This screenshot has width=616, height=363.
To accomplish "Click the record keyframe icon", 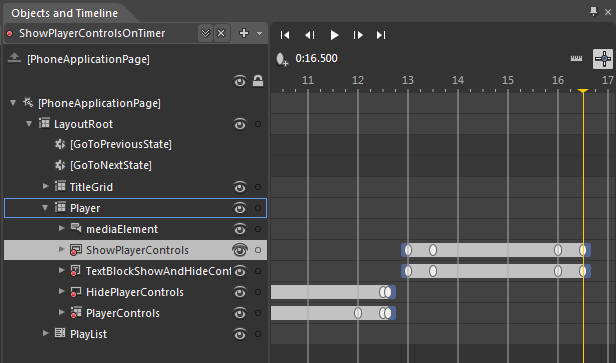I will [x=282, y=59].
